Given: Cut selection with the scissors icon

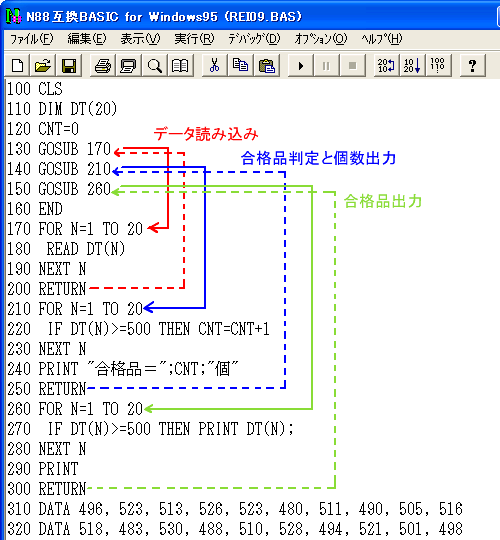Looking at the screenshot, I should tap(214, 65).
